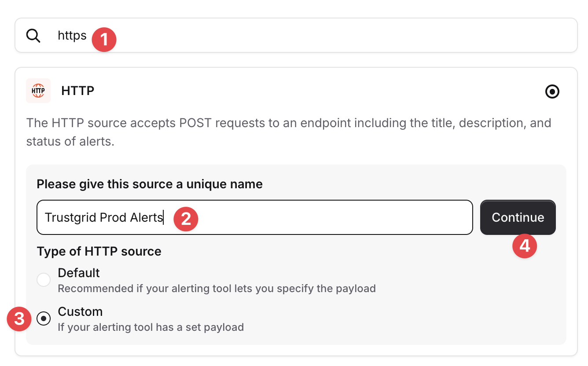Image resolution: width=588 pixels, height=366 pixels.
Task: Click the magnifying glass search icon
Action: (33, 36)
